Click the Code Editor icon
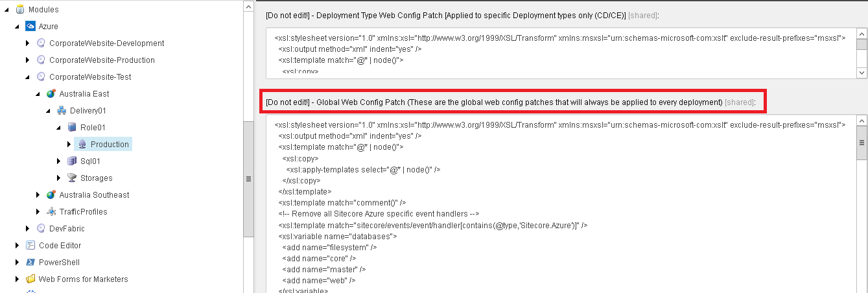Screen dimensions: 868x293 tap(30, 246)
